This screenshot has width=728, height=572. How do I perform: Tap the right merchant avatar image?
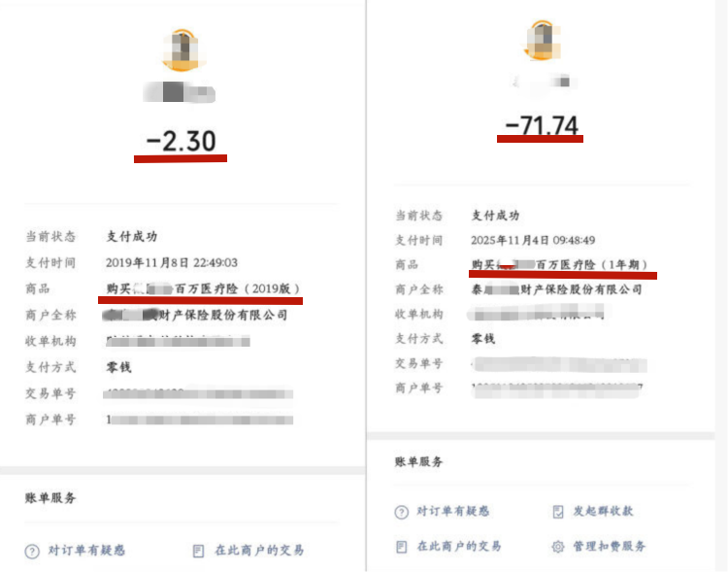coord(543,40)
